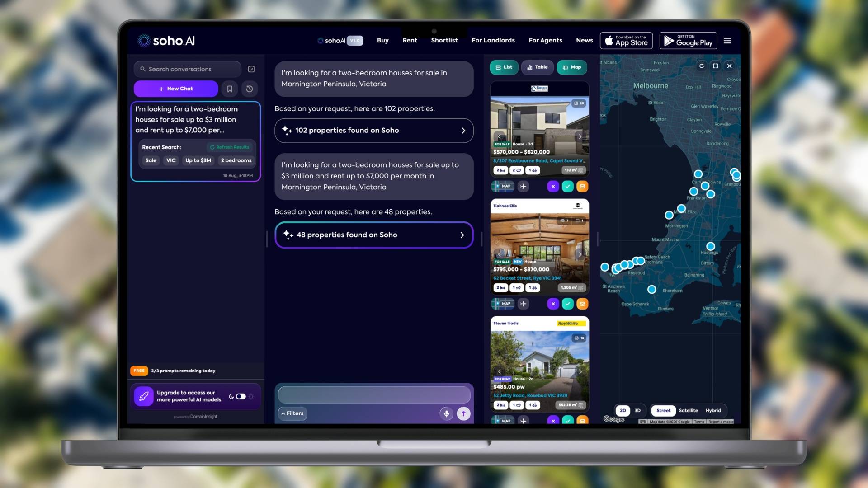The width and height of the screenshot is (868, 488).
Task: Open 48 properties found on Soho results
Action: coord(374,235)
